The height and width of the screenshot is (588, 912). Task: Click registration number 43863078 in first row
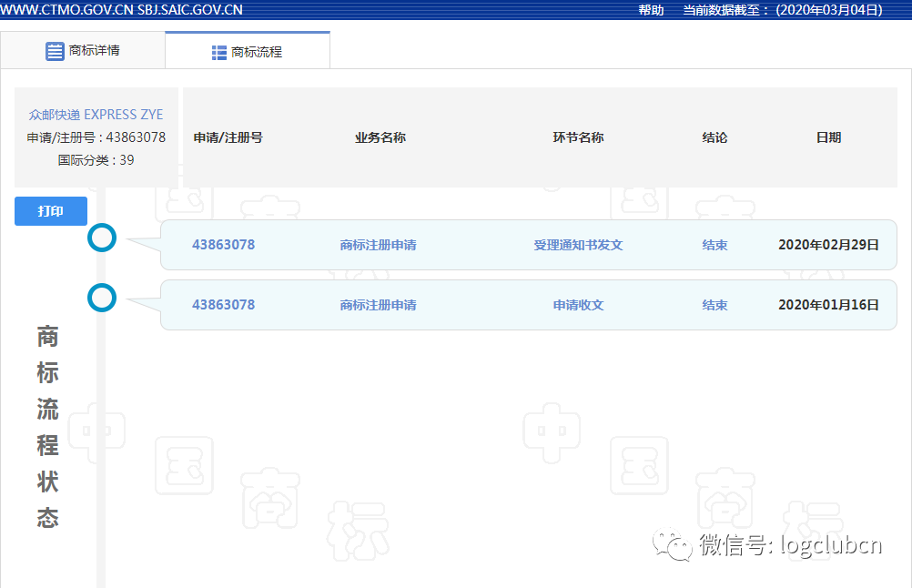pyautogui.click(x=223, y=244)
